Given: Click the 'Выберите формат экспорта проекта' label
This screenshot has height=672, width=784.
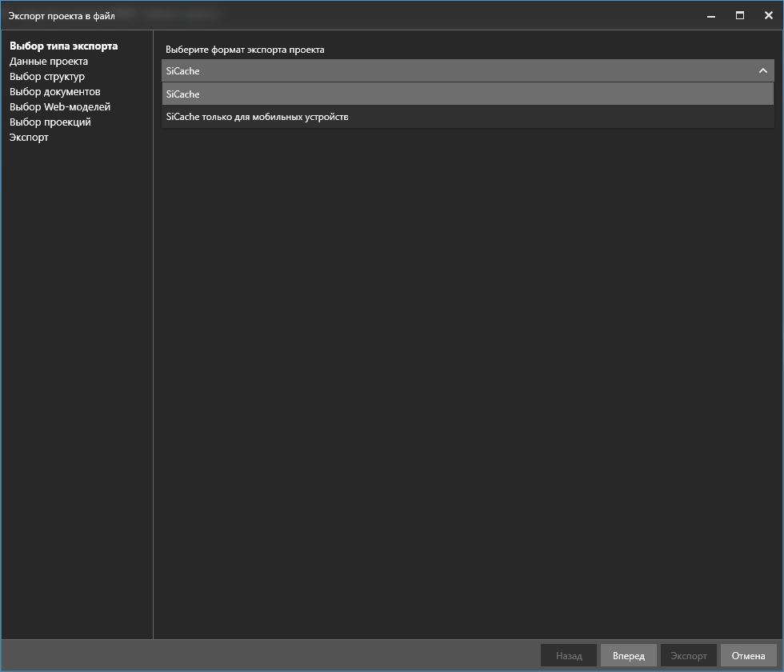Looking at the screenshot, I should coord(245,50).
